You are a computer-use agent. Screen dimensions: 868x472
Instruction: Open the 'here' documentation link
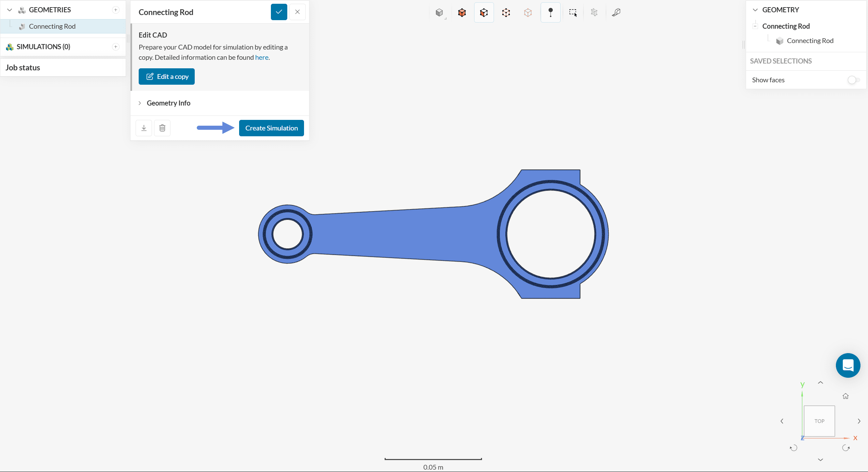[261, 57]
